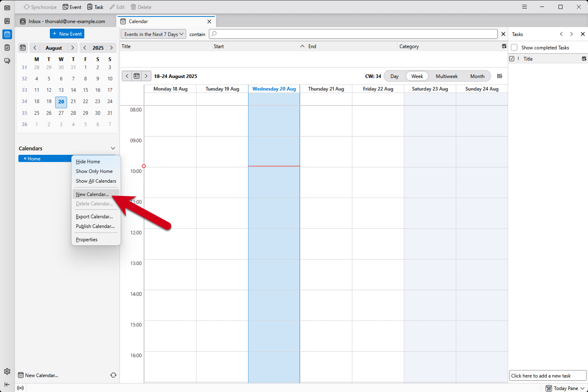588x392 pixels.
Task: Create a new Event from the toolbar
Action: click(72, 7)
